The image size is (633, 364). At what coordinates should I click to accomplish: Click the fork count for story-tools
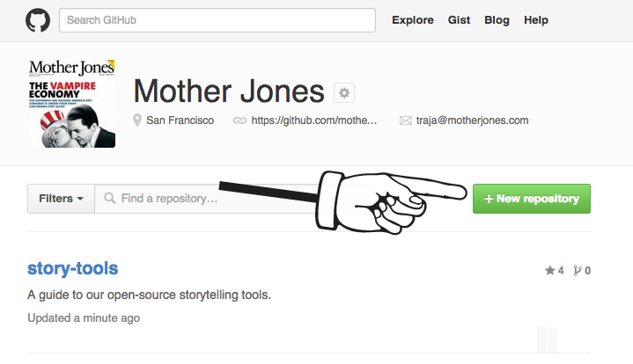[x=582, y=271]
